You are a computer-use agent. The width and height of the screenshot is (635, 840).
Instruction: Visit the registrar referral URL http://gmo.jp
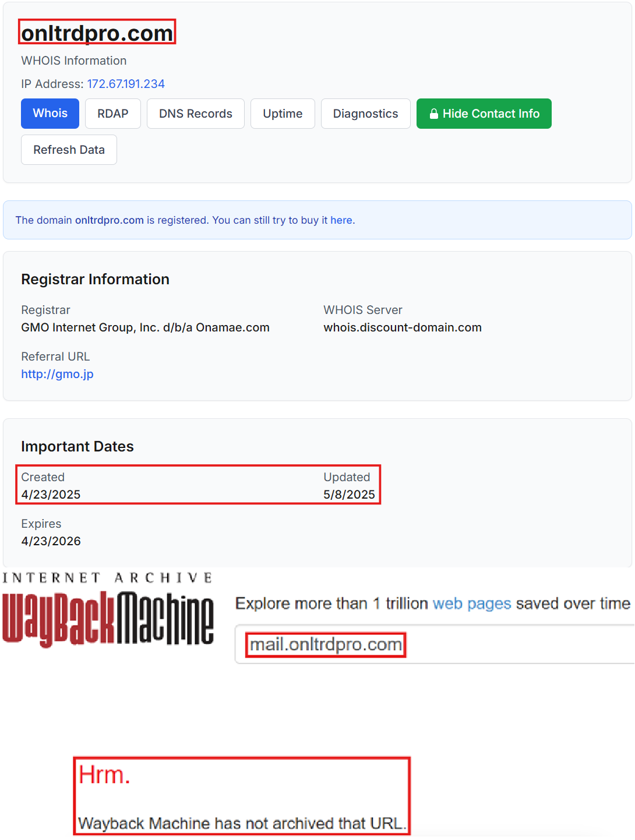pos(57,374)
